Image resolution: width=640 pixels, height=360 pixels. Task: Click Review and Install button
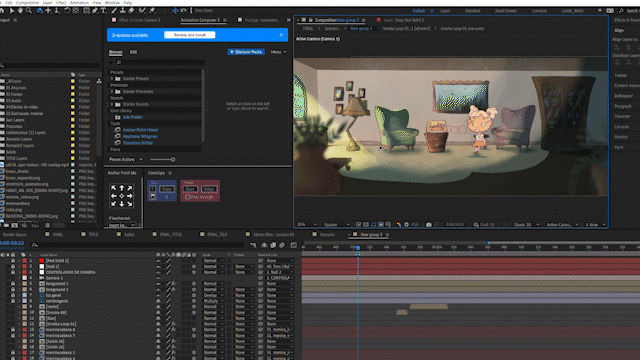coord(189,35)
